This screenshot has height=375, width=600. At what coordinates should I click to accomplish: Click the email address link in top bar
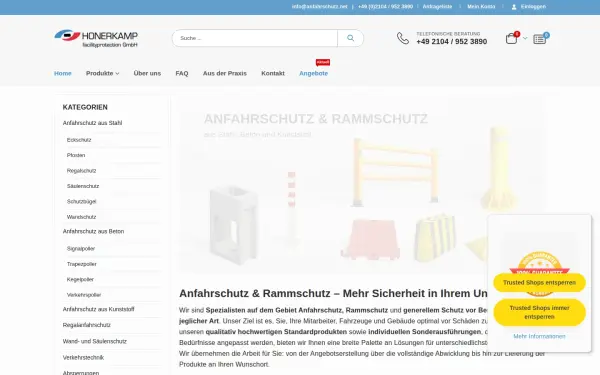point(320,7)
